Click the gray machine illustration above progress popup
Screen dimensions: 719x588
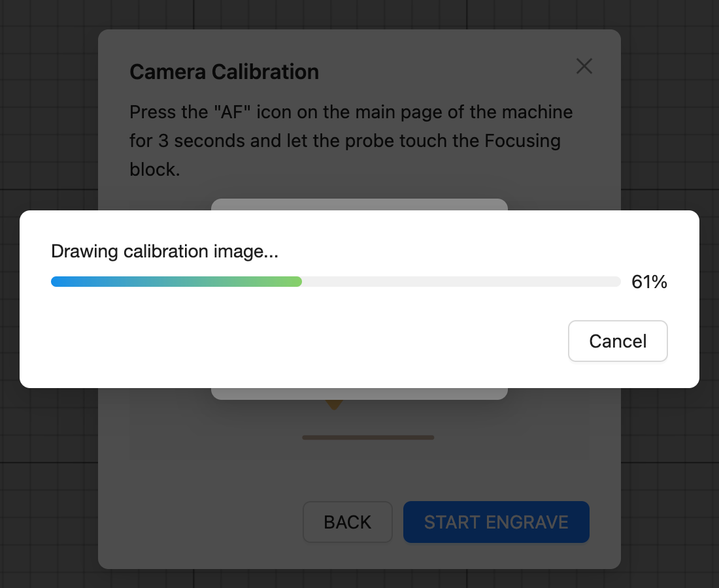tap(359, 204)
